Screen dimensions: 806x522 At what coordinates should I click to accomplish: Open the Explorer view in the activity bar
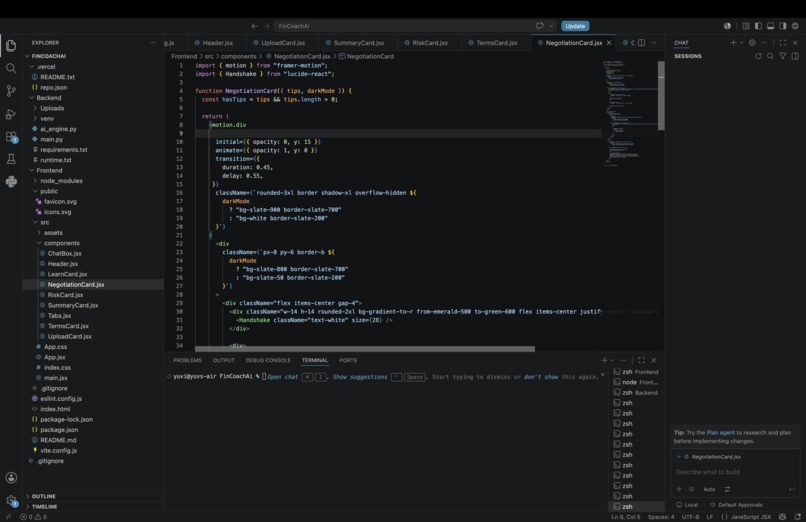11,46
